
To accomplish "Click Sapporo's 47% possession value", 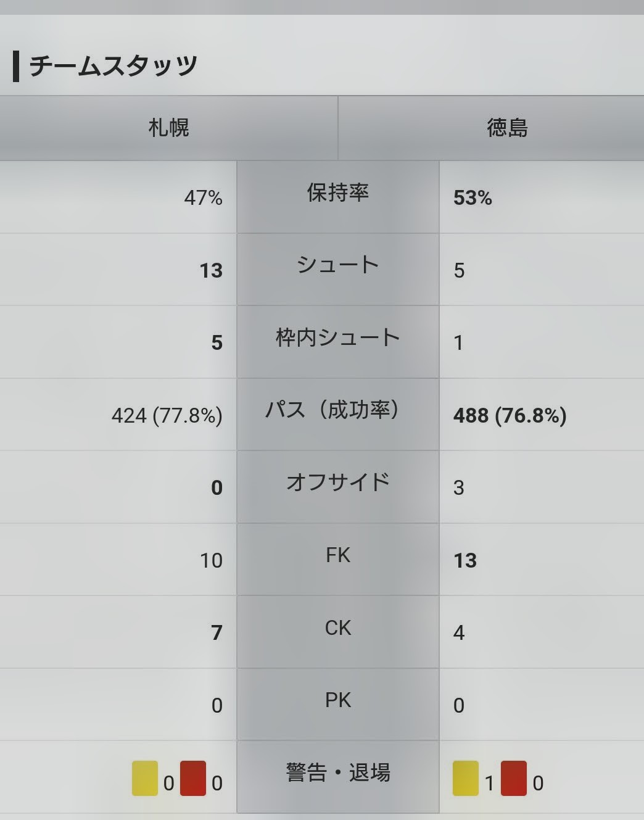I will click(203, 198).
